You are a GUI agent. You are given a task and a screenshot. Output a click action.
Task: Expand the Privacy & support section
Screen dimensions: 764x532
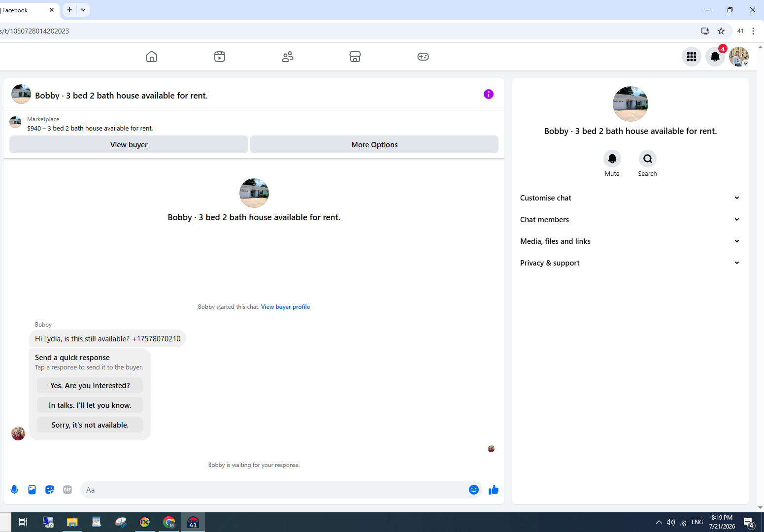click(x=631, y=263)
